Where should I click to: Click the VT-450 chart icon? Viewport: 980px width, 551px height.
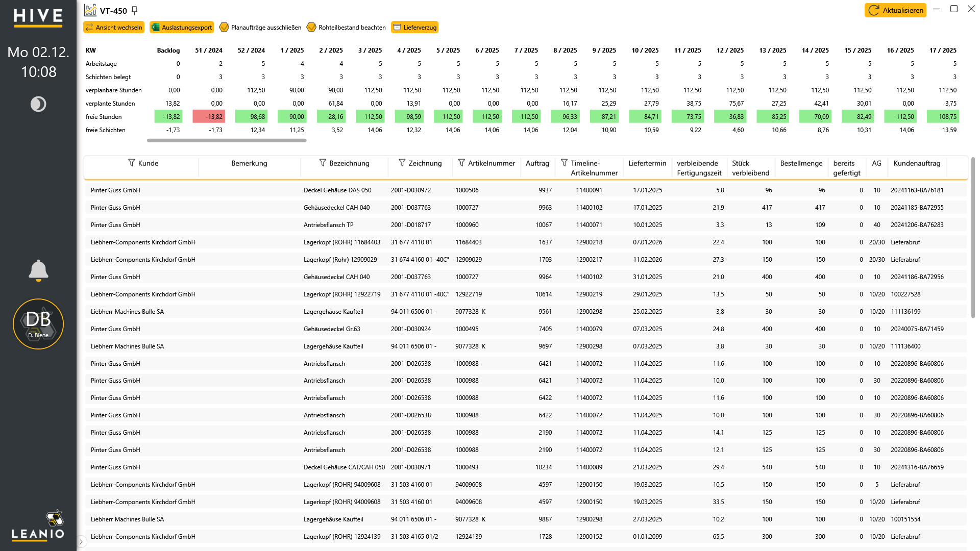90,10
